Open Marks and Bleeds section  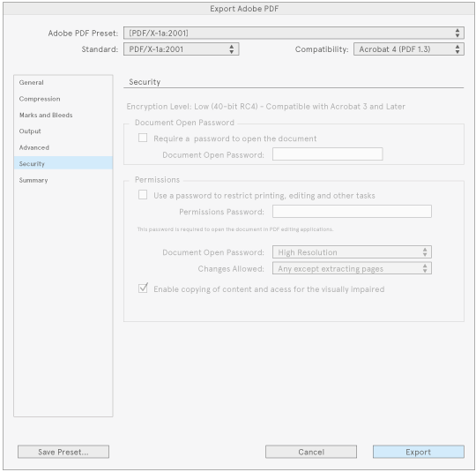click(x=63, y=115)
